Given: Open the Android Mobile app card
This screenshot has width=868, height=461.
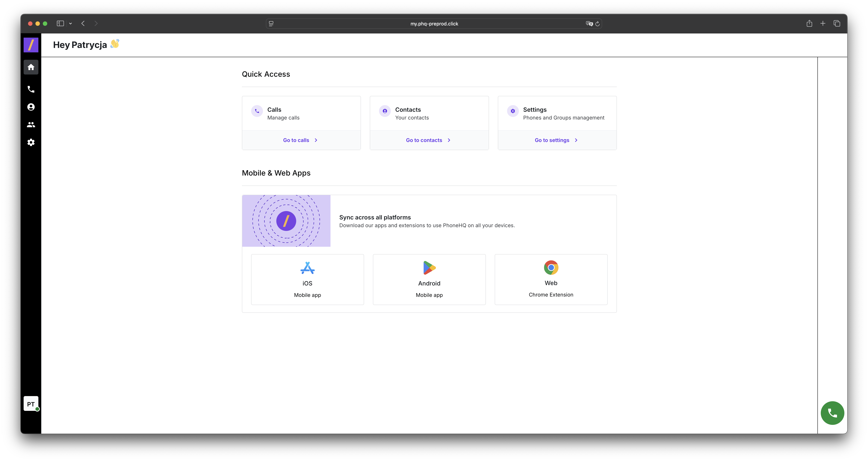Looking at the screenshot, I should point(429,279).
